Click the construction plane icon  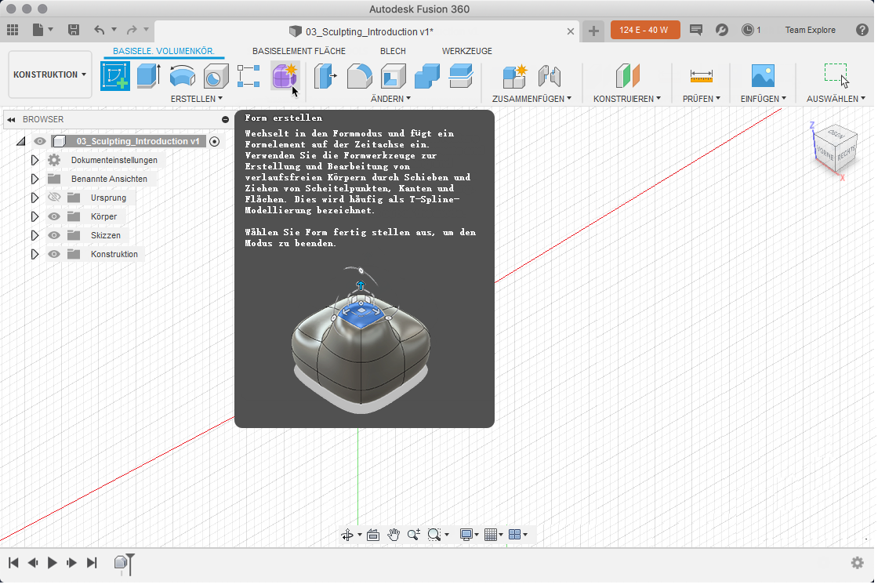point(627,75)
